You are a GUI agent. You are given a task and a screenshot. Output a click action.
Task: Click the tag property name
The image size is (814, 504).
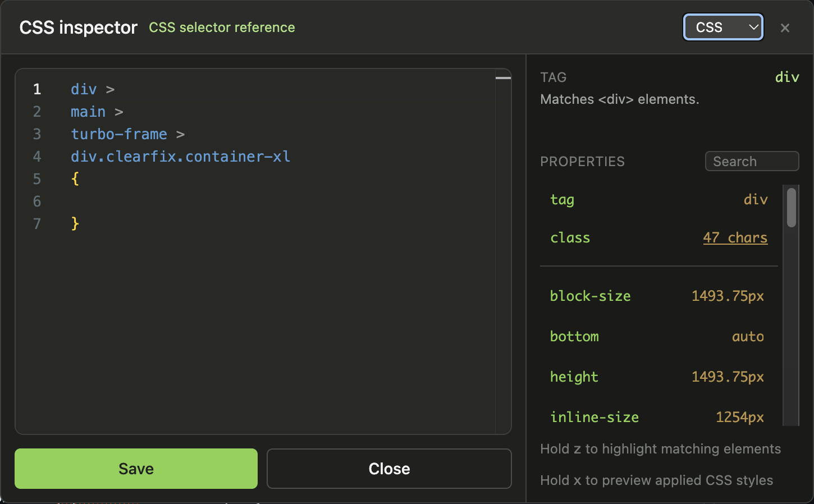[x=562, y=200]
